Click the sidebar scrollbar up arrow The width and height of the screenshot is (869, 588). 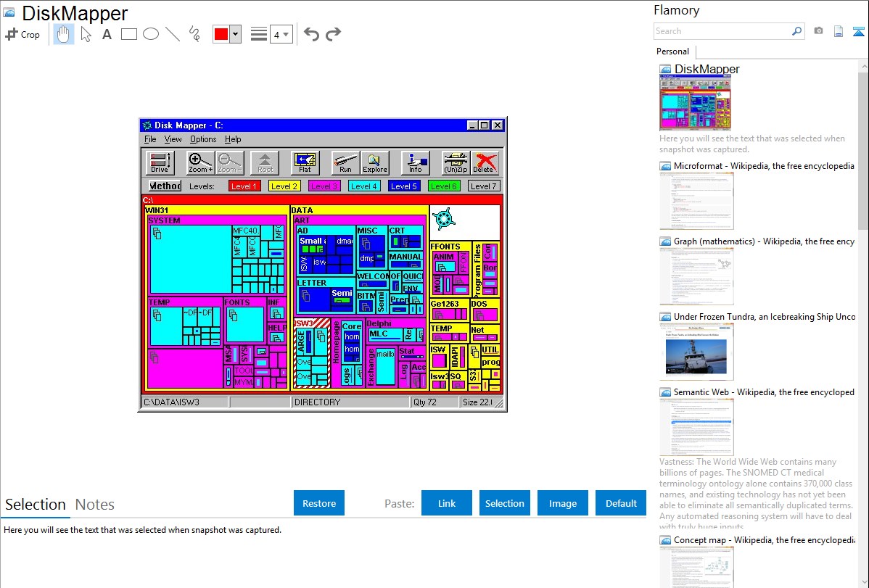[x=864, y=66]
